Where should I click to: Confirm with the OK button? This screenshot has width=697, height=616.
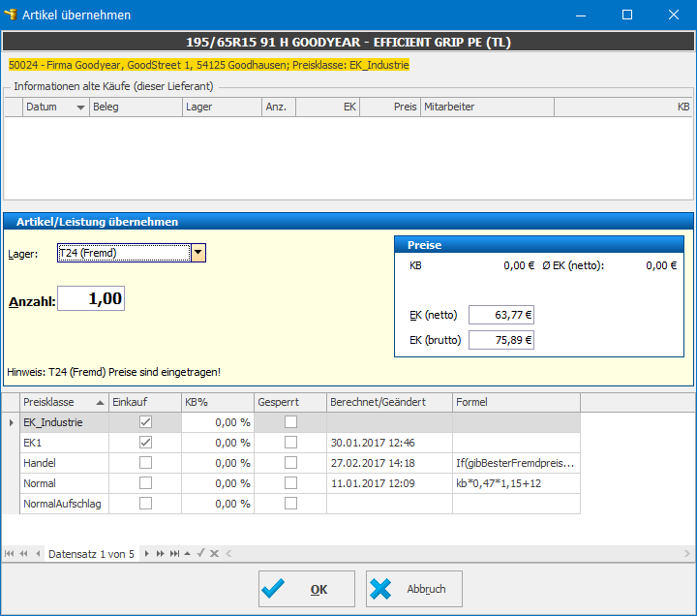307,589
